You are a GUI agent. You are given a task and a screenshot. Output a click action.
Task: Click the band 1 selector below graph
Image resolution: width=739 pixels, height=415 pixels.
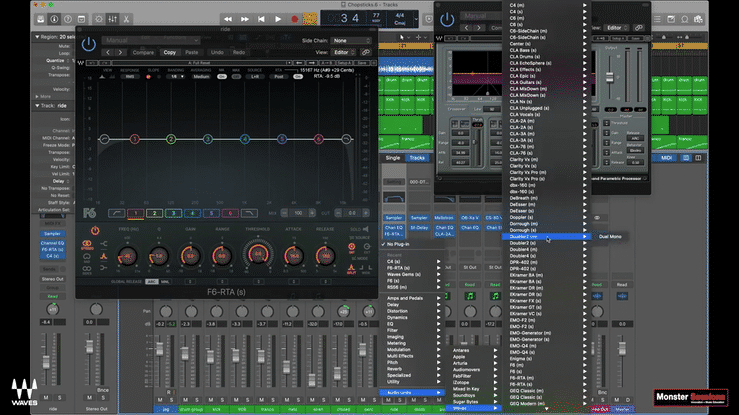[136, 213]
